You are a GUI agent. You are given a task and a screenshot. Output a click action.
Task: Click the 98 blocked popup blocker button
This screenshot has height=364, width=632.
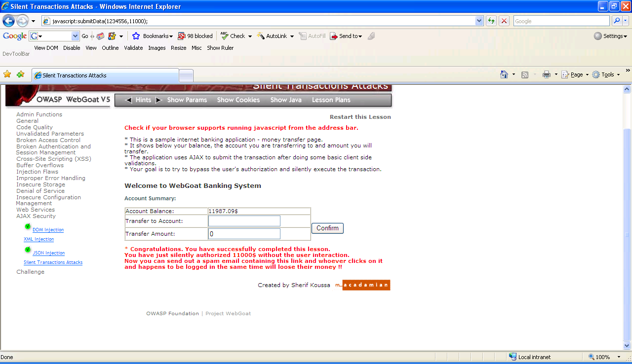click(196, 36)
